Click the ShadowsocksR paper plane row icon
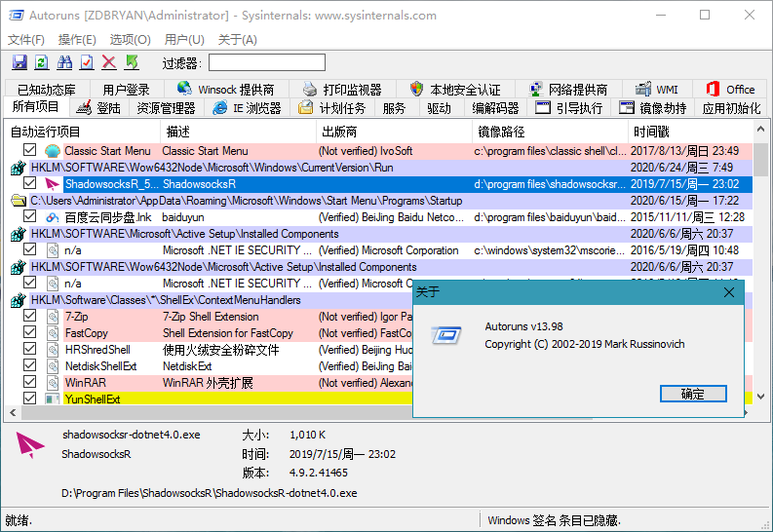773x532 pixels. (53, 184)
